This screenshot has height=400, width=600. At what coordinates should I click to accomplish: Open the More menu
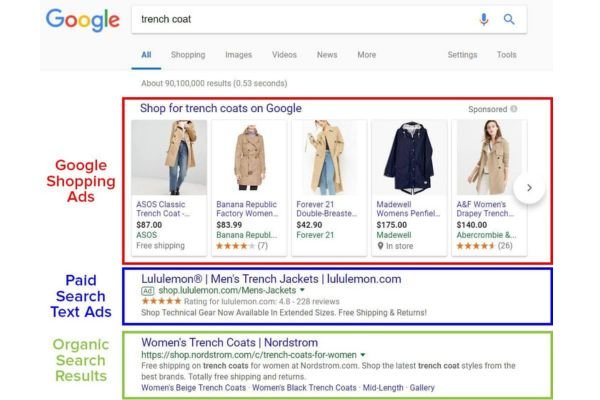tap(366, 55)
